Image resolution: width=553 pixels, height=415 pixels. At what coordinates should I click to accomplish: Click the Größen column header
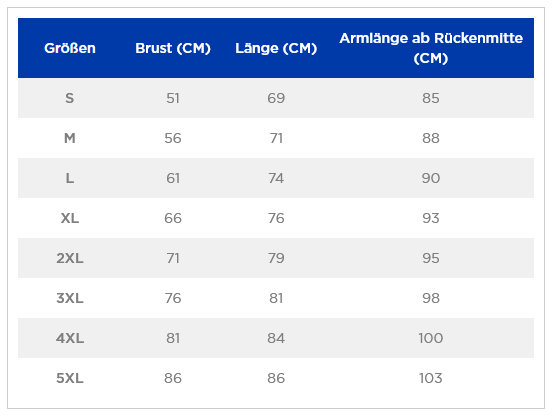coord(70,48)
